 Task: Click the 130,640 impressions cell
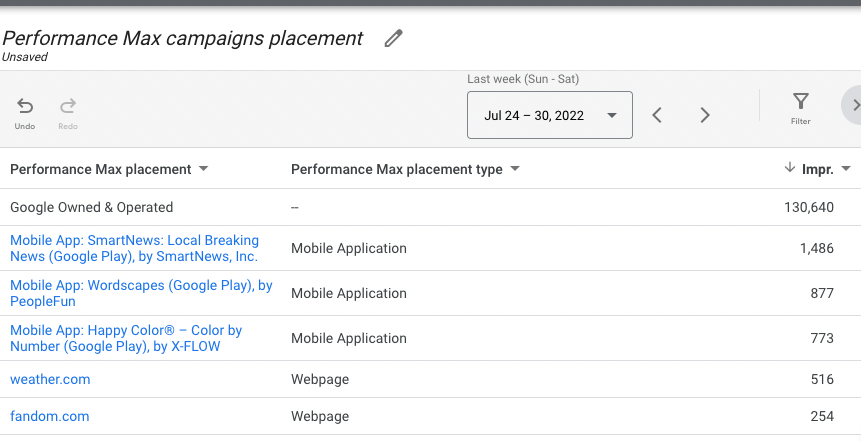[808, 208]
